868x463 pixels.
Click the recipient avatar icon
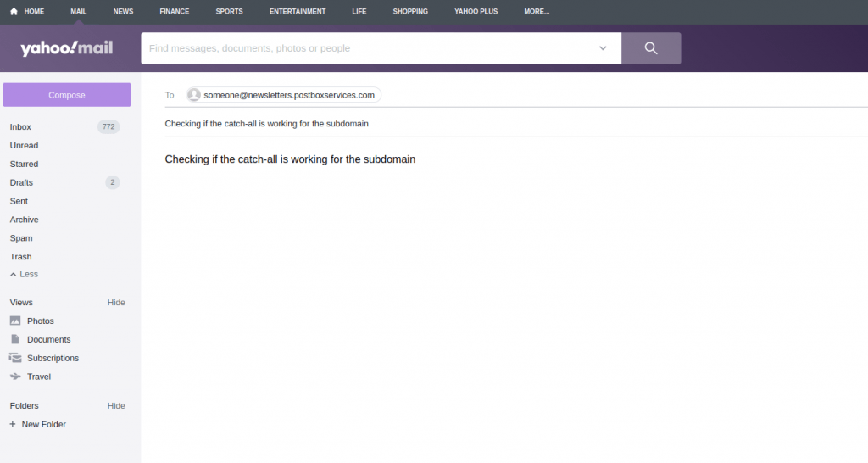194,95
